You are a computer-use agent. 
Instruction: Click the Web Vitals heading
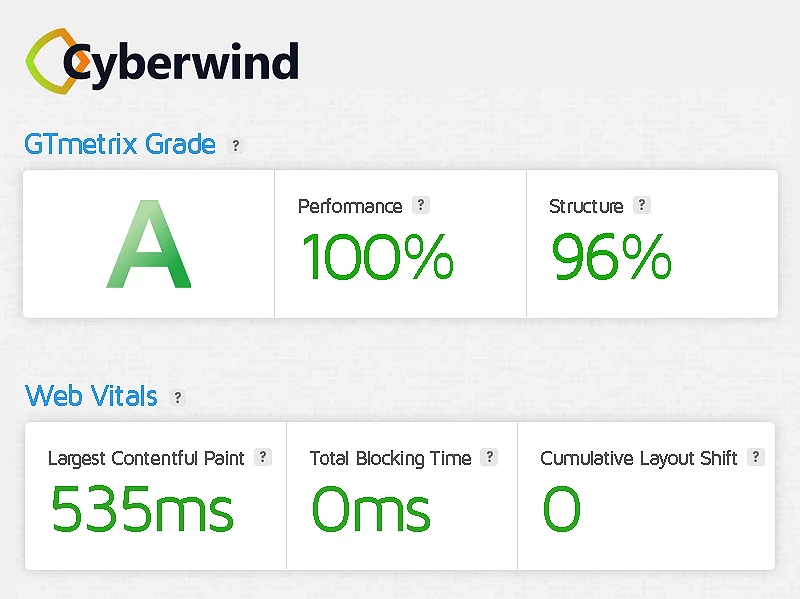click(x=91, y=396)
